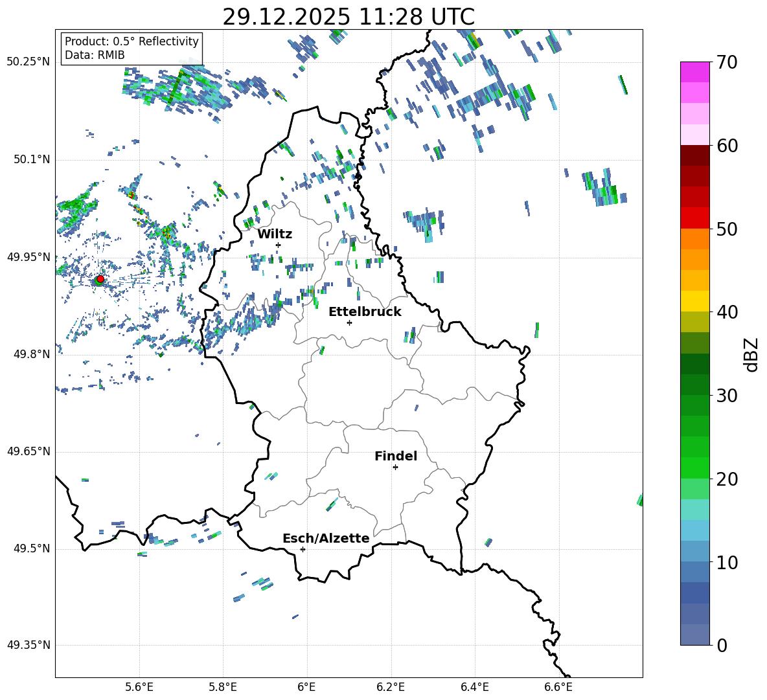This screenshot has height=700, width=767.
Task: Click the 6°E longitude tick label
Action: (306, 688)
